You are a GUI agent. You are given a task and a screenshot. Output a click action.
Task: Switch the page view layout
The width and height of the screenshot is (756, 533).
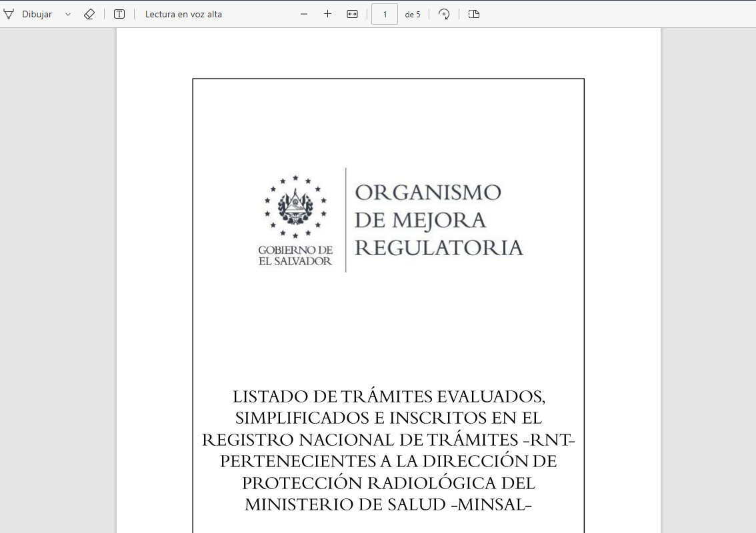pyautogui.click(x=474, y=15)
